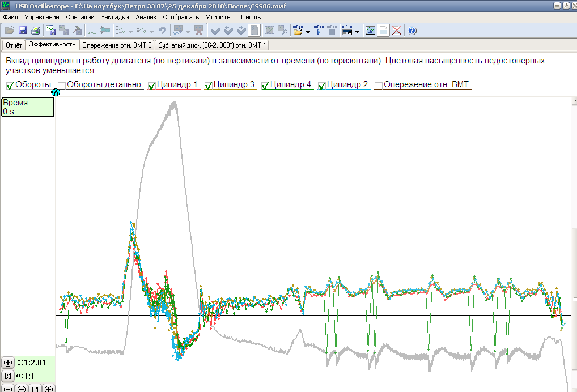The width and height of the screenshot is (577, 392).
Task: Click the A:B+C play script icon
Action: click(318, 31)
